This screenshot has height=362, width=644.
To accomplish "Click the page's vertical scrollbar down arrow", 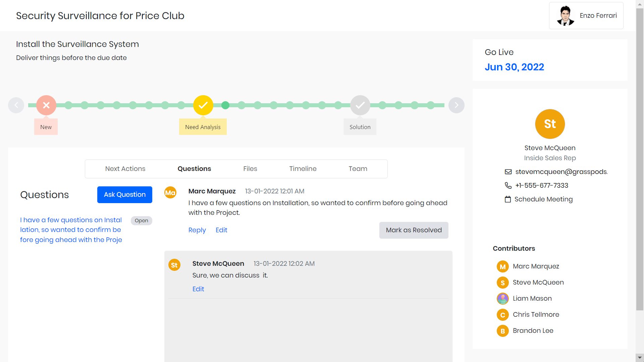I will click(640, 358).
